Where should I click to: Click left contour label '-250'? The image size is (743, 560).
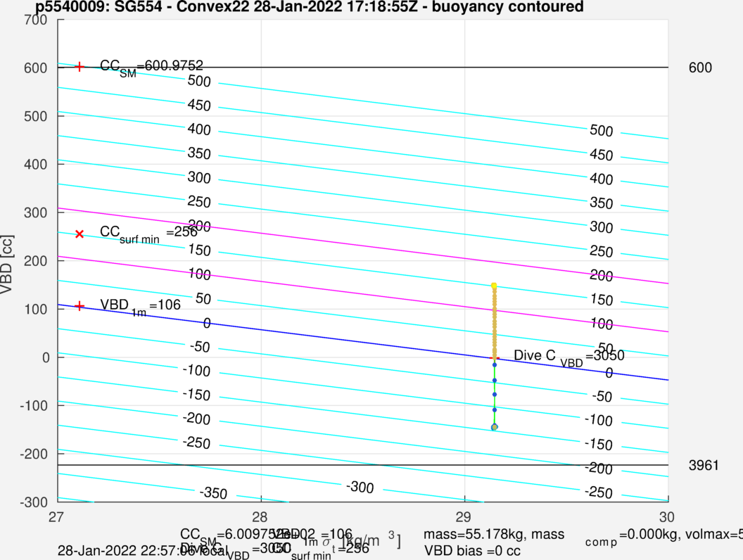[x=196, y=443]
